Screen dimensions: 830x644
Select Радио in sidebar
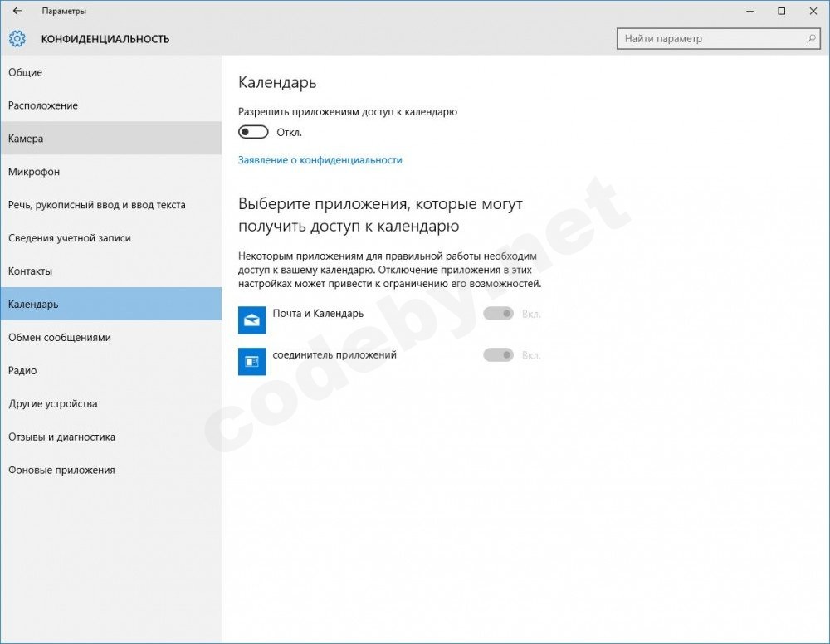[110, 370]
